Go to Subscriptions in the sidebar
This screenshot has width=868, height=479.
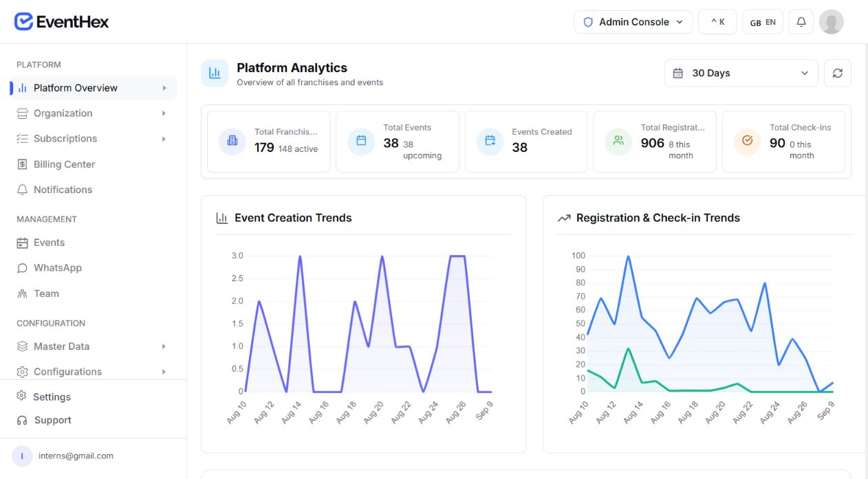tap(94, 139)
